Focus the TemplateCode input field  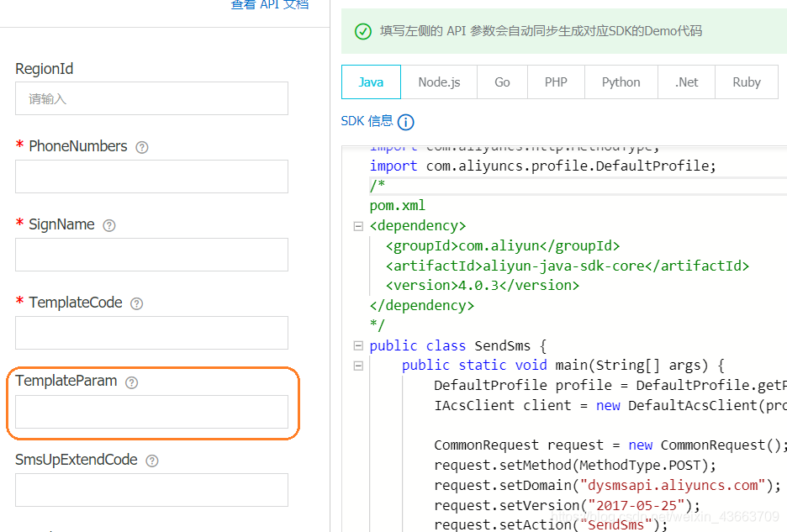coord(151,333)
